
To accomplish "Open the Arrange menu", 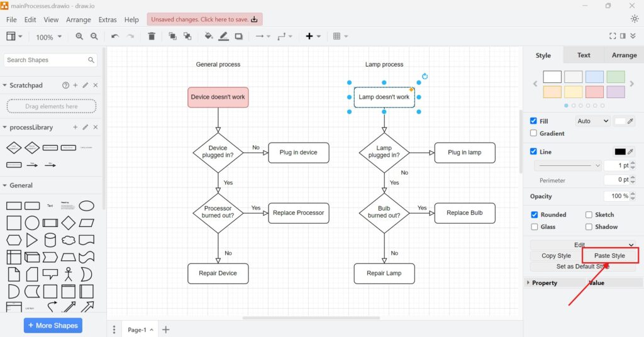I will [x=79, y=19].
